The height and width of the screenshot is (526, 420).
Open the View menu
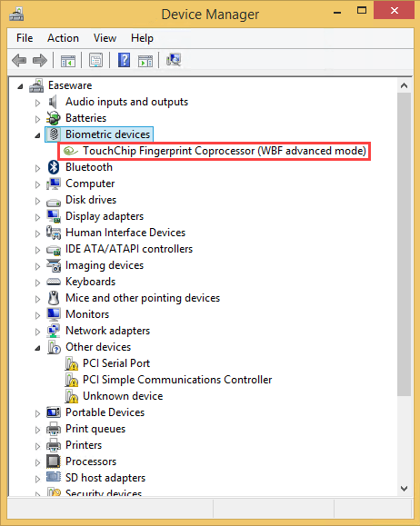(105, 38)
